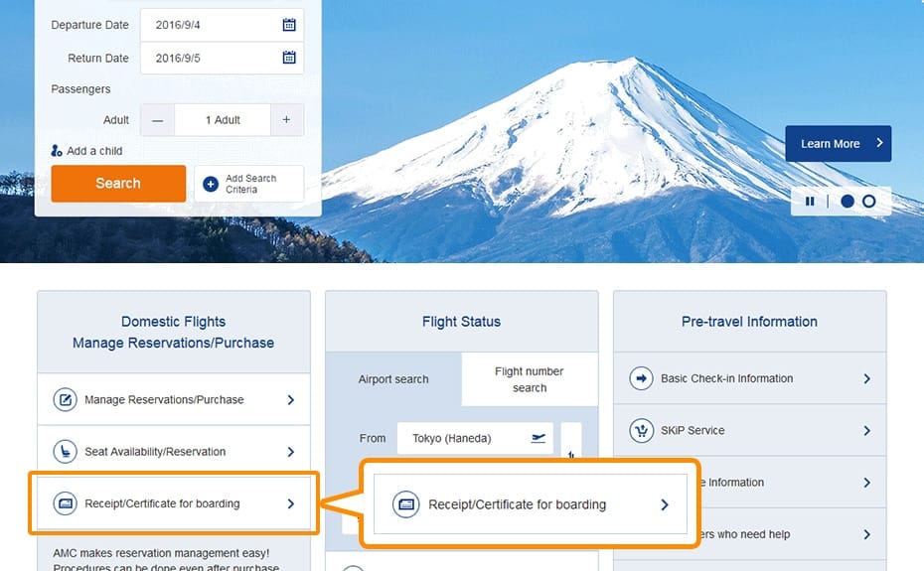Click the Basic Check-in Information arrow icon
This screenshot has width=924, height=571.
coord(642,378)
